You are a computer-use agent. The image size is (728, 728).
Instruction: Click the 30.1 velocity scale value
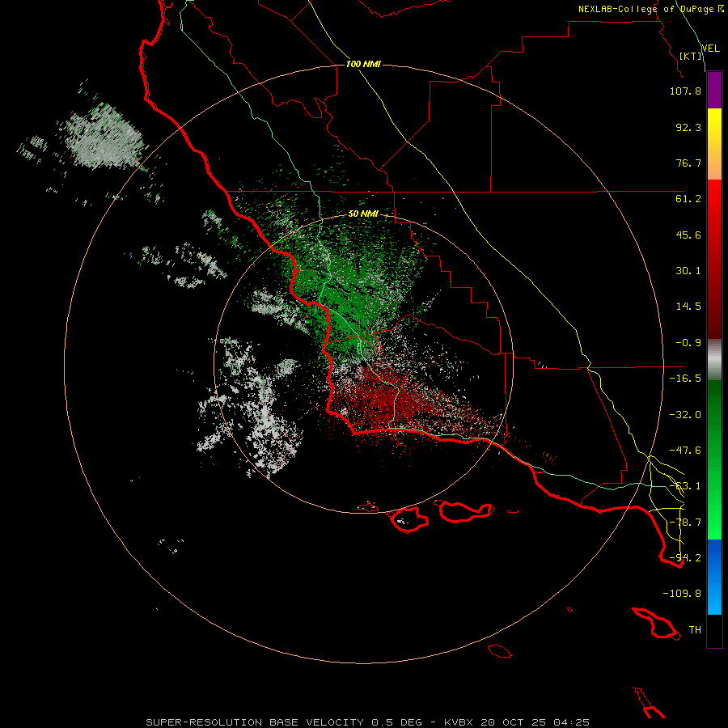tap(688, 271)
